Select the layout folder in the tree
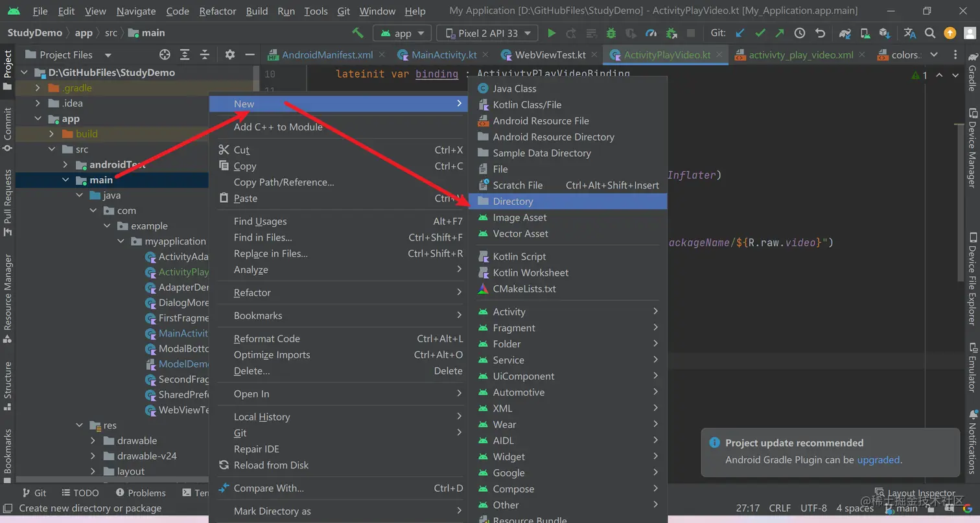980x523 pixels. click(x=130, y=471)
